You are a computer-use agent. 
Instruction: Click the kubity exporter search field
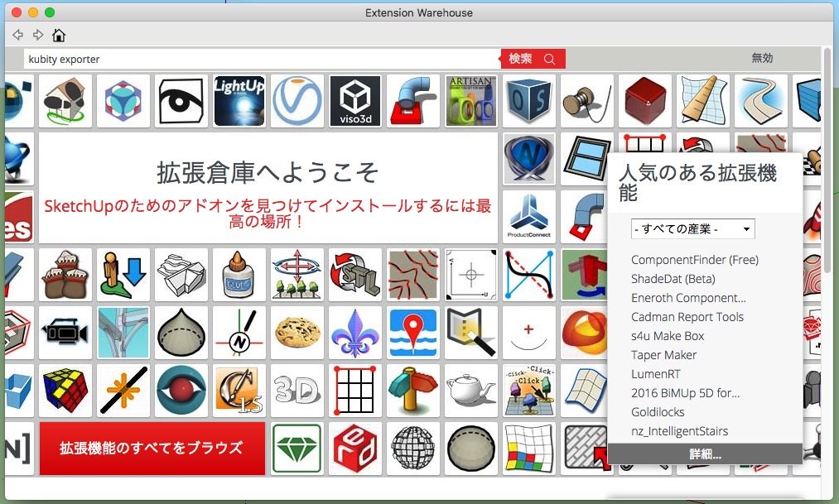(x=263, y=59)
